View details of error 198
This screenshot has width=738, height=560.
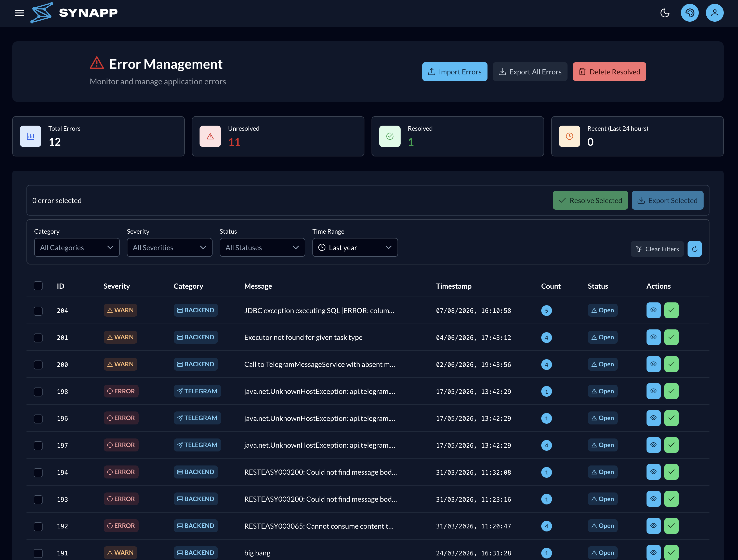[653, 391]
